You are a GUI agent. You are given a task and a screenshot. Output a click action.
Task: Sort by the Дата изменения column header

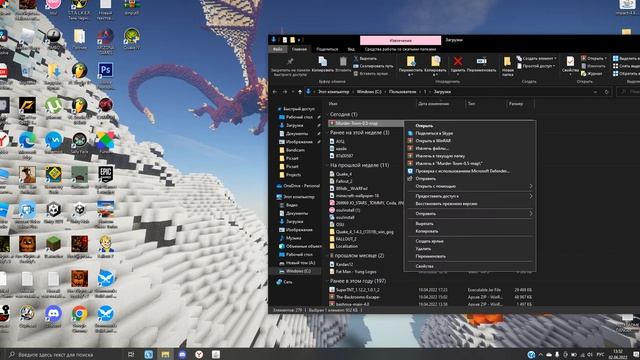coord(433,104)
